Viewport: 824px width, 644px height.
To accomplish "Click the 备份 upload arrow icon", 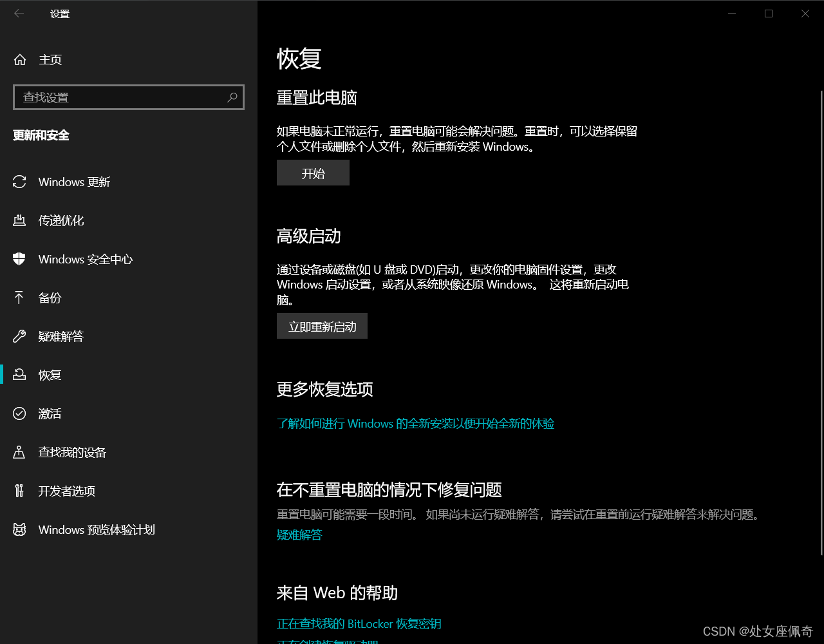I will click(19, 298).
